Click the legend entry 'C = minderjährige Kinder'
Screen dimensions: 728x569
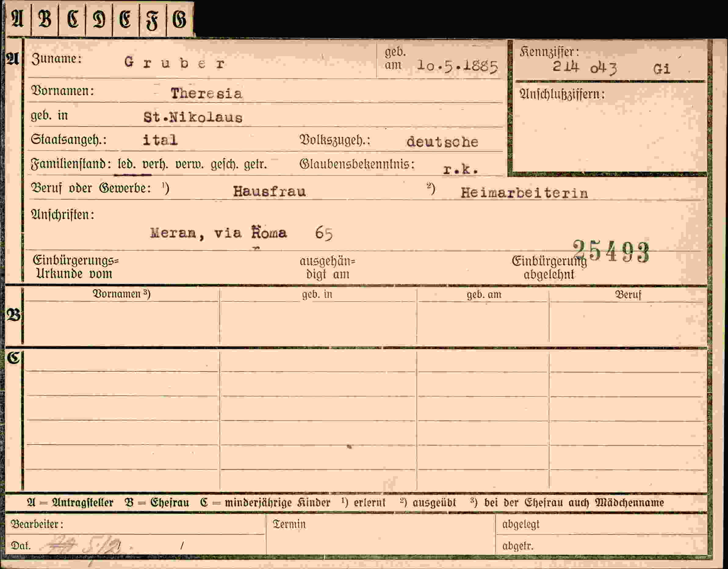pyautogui.click(x=265, y=503)
